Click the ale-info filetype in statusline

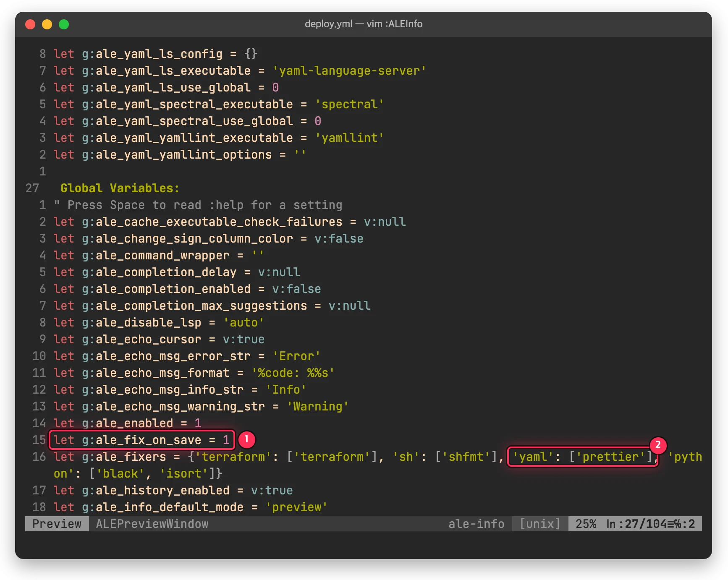coord(476,524)
